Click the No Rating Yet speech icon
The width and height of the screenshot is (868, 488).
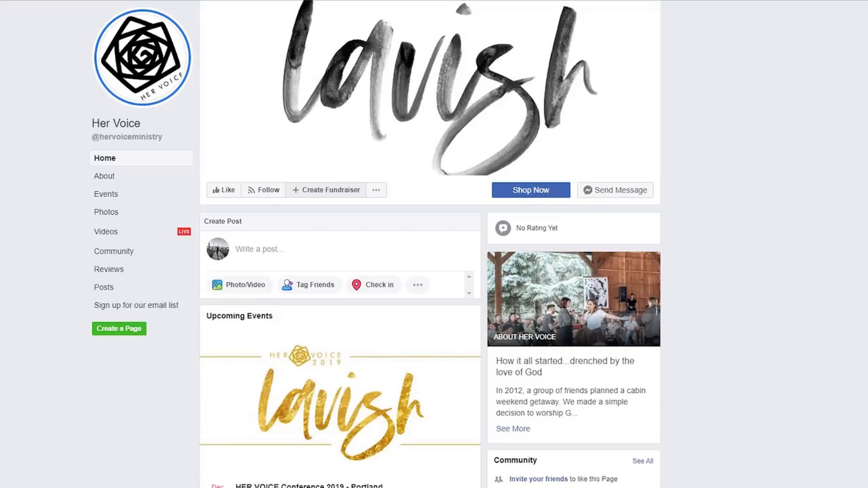[x=503, y=228]
